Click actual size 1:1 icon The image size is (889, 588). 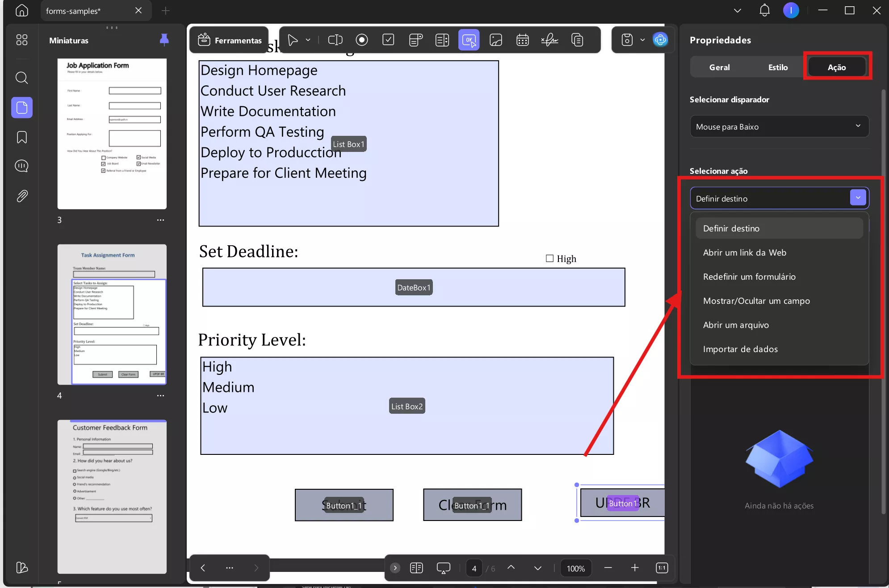662,568
